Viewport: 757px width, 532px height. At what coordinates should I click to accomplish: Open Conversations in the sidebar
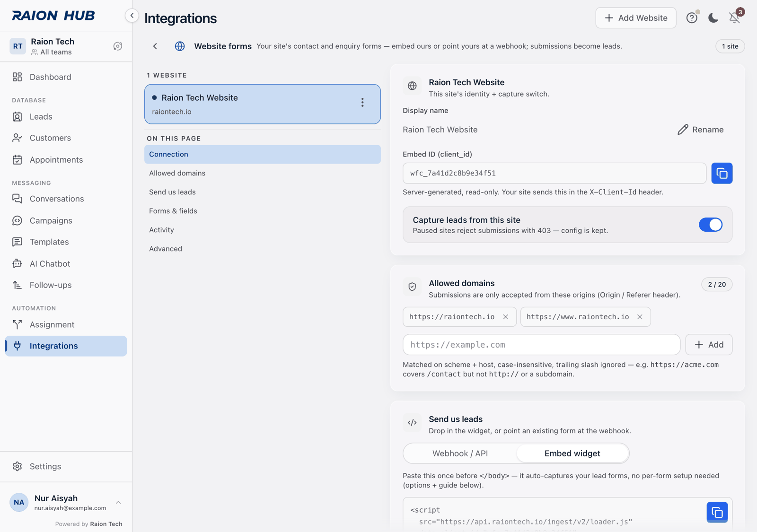click(66, 199)
